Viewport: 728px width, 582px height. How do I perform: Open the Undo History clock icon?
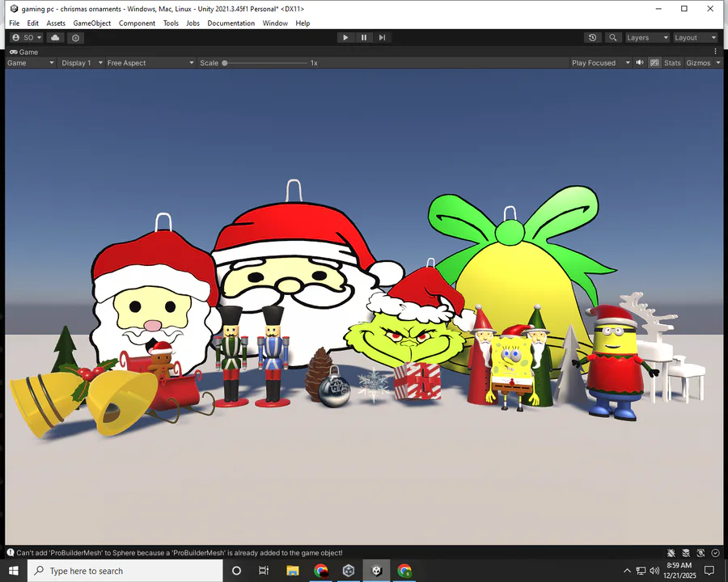coord(592,38)
